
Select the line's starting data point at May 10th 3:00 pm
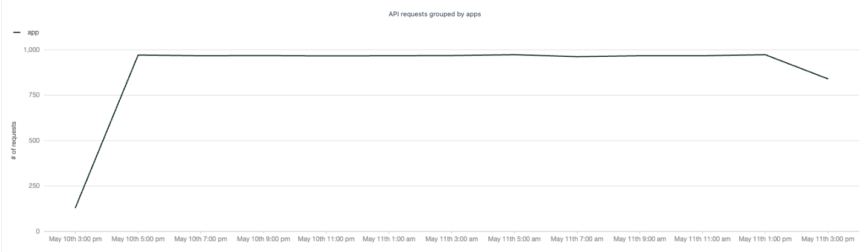[x=76, y=207]
